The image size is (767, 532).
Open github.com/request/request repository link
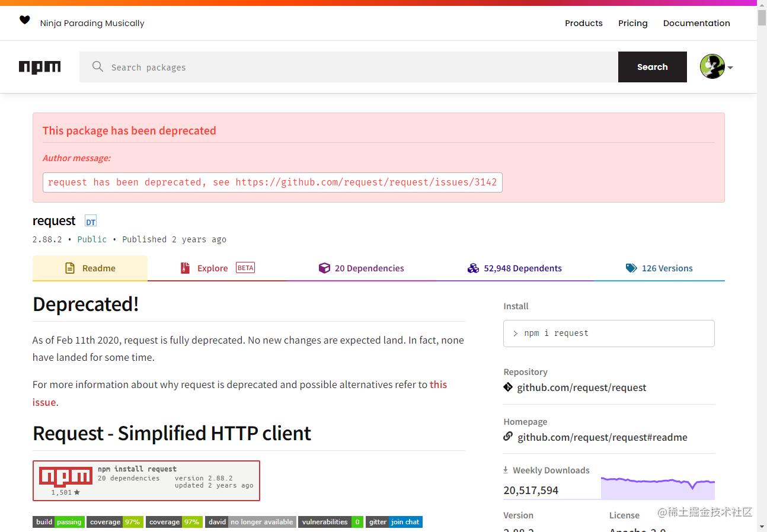click(581, 387)
